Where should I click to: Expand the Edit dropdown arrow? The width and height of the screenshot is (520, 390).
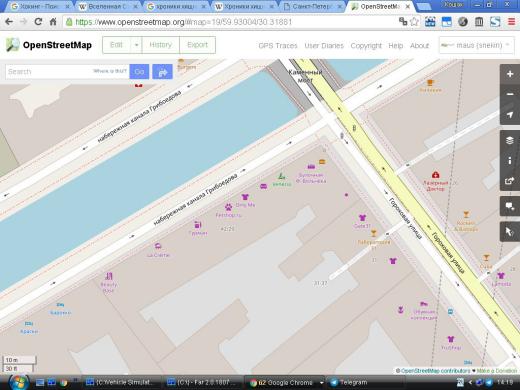136,45
